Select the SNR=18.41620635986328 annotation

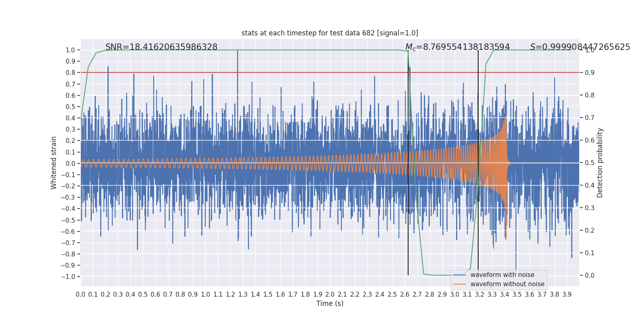[x=161, y=47]
